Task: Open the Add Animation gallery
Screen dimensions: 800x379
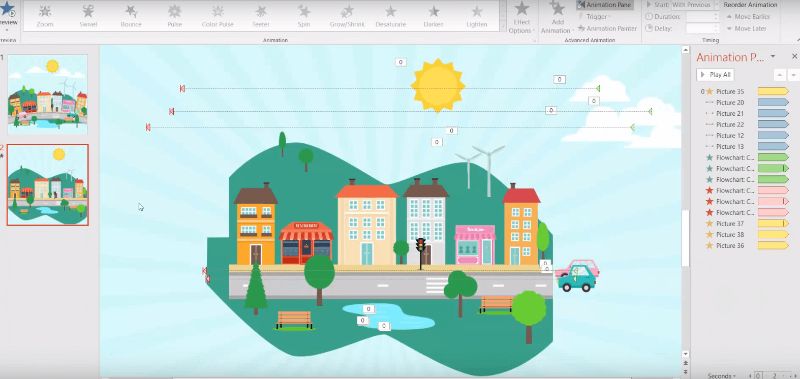Action: pos(558,17)
